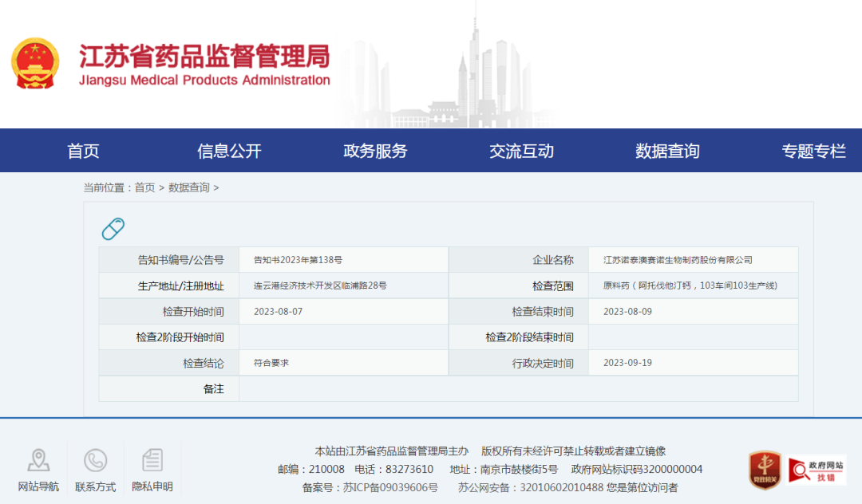Click the 检查结束时间 label
This screenshot has width=862, height=504.
(543, 312)
